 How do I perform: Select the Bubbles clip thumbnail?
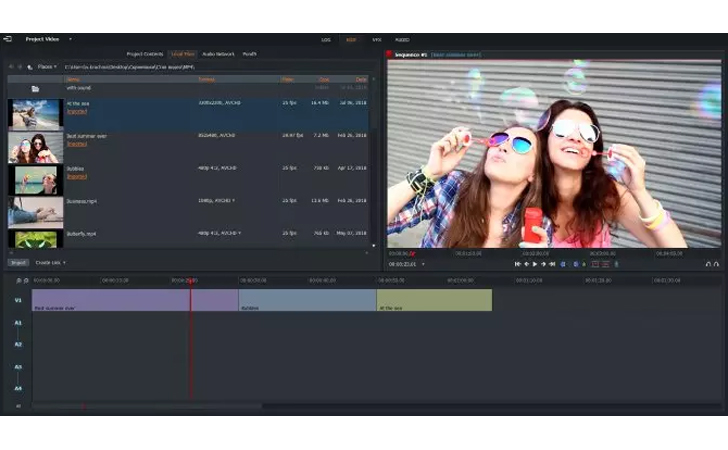[35, 180]
